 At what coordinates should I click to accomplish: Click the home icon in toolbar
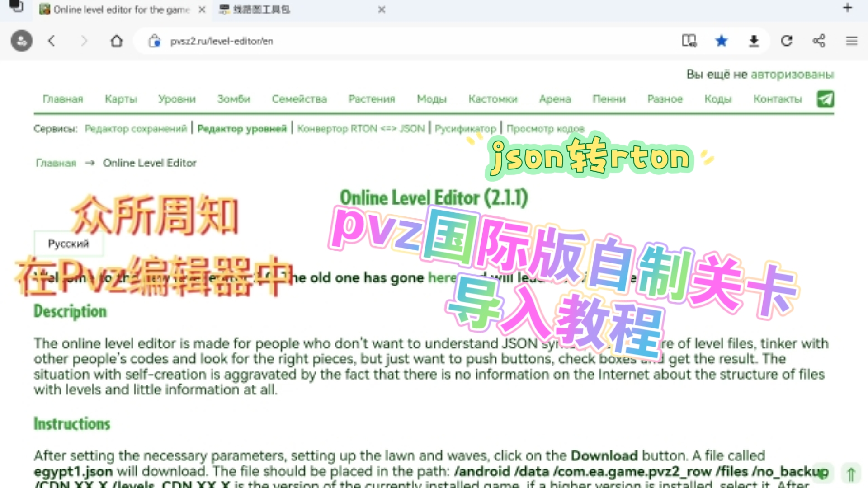pyautogui.click(x=117, y=41)
